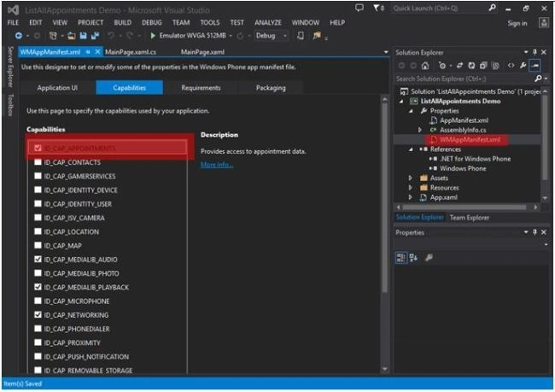Follow the More info link
Viewport: 555px width, 392px height.
coord(217,165)
